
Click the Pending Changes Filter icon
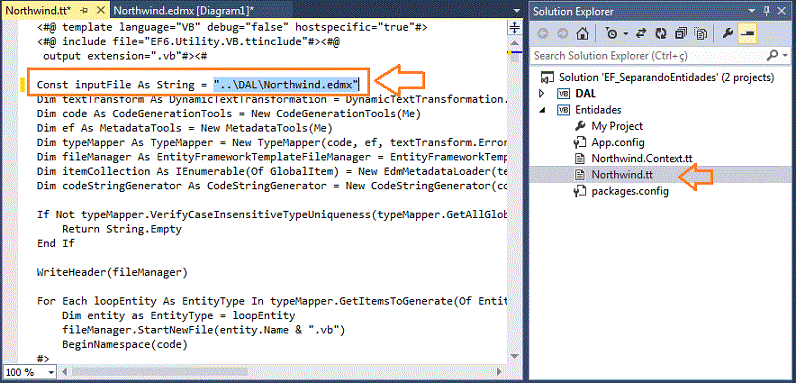(612, 34)
